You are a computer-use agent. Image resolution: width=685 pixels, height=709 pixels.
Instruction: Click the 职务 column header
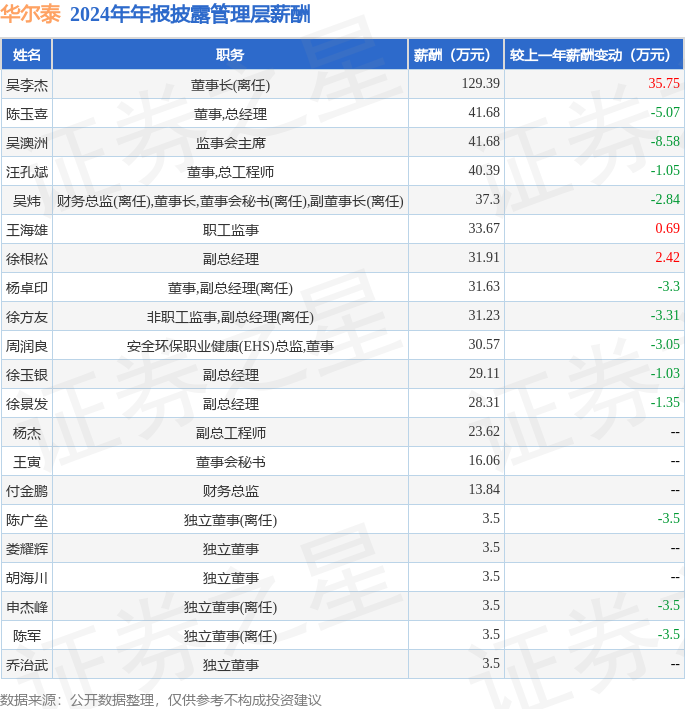pos(230,55)
